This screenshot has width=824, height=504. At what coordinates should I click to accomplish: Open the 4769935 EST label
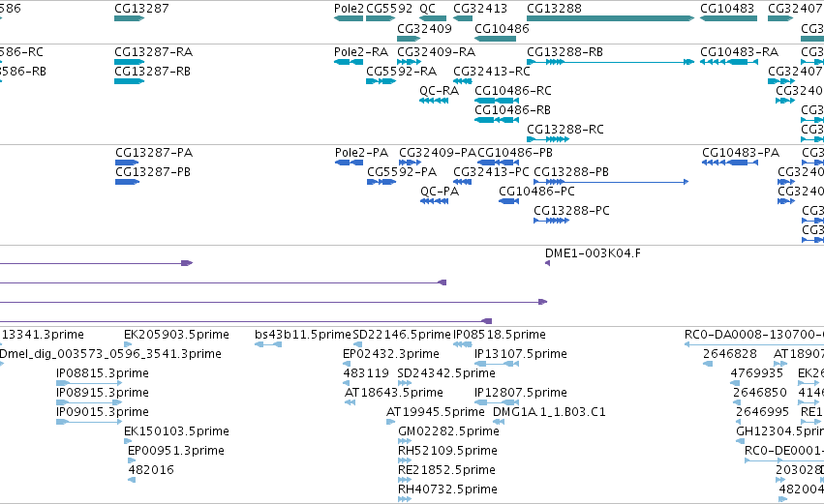(x=757, y=373)
